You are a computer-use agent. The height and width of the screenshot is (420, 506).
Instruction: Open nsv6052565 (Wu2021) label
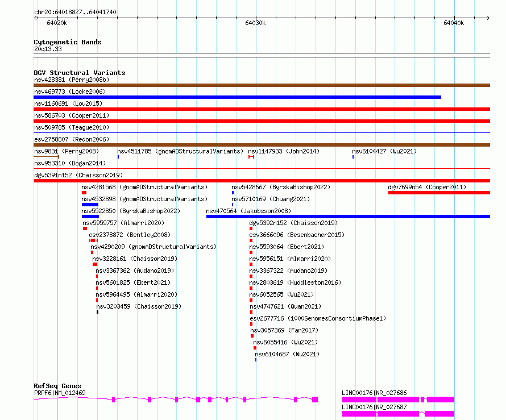(281, 294)
